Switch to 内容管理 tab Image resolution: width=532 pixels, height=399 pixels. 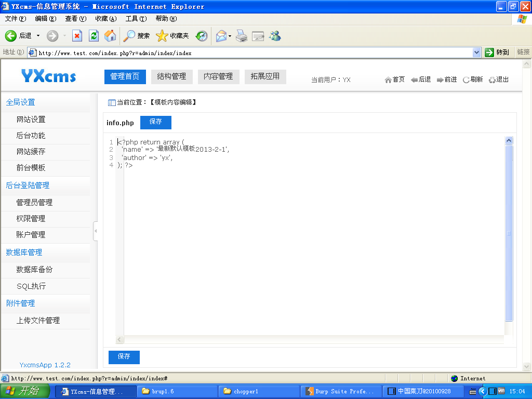[x=219, y=77]
